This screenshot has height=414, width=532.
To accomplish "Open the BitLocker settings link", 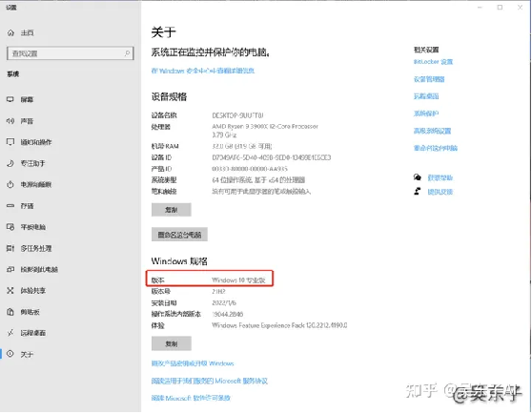I will click(x=433, y=62).
